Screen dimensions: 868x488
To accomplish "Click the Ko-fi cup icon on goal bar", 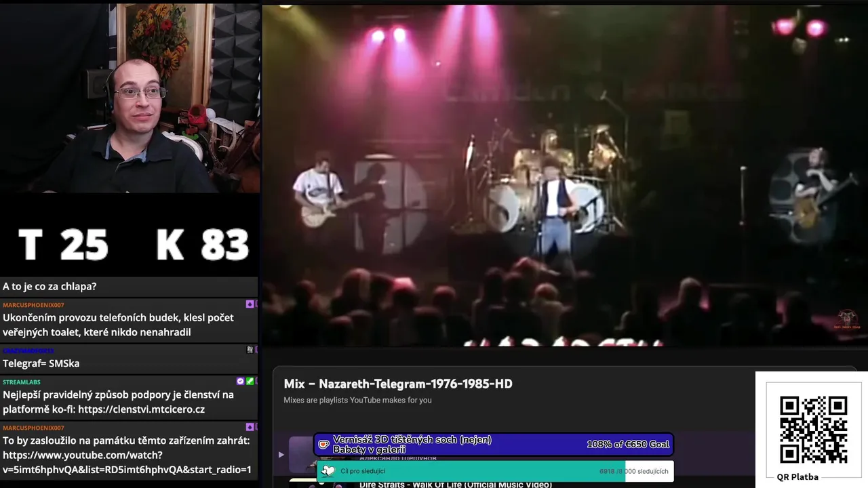I will [x=323, y=445].
